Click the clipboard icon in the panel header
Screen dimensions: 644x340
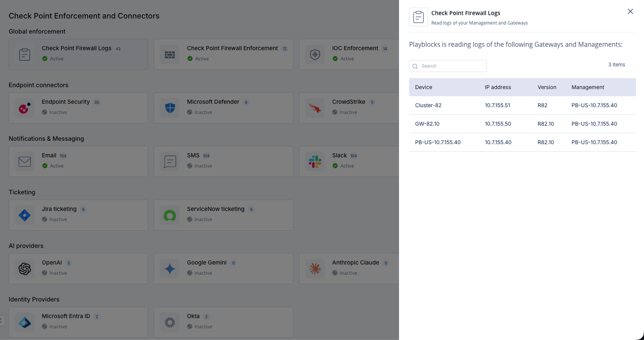click(418, 17)
